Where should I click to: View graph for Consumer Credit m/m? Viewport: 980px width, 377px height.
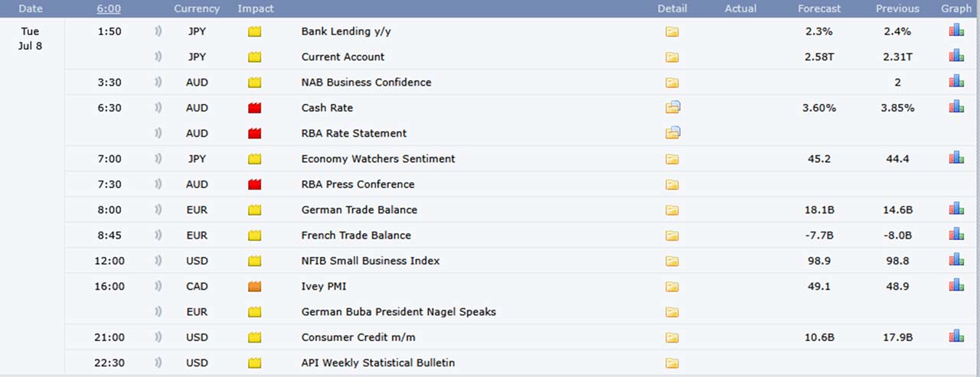coord(956,336)
